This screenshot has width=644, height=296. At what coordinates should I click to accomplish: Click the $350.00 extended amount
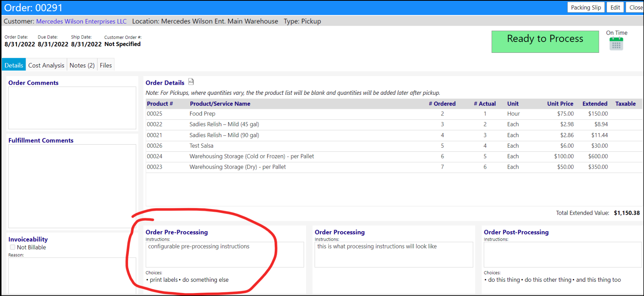coord(598,167)
